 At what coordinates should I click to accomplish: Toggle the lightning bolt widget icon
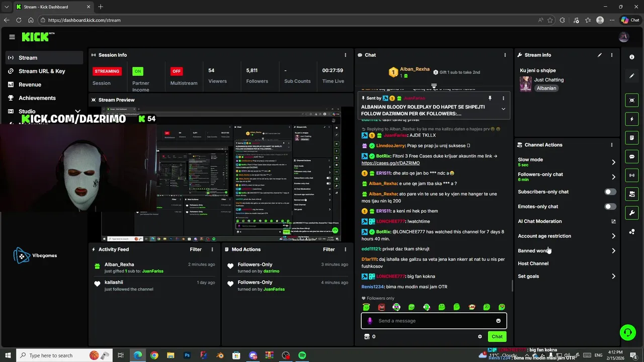[632, 119]
